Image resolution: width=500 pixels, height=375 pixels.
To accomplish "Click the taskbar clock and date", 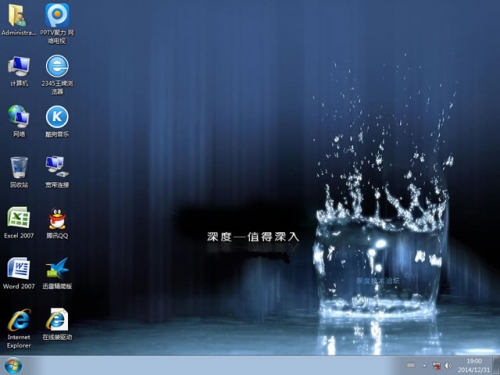I will [474, 365].
